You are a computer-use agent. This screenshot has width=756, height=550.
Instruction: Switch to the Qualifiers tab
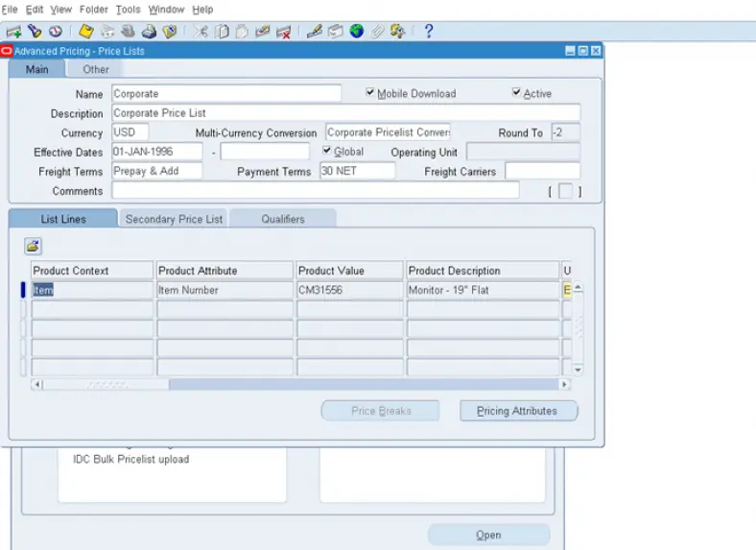coord(283,219)
